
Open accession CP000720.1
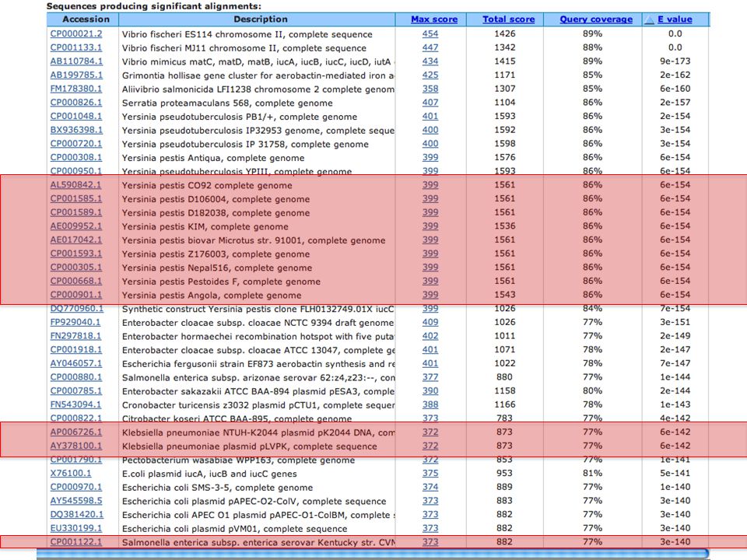point(76,144)
